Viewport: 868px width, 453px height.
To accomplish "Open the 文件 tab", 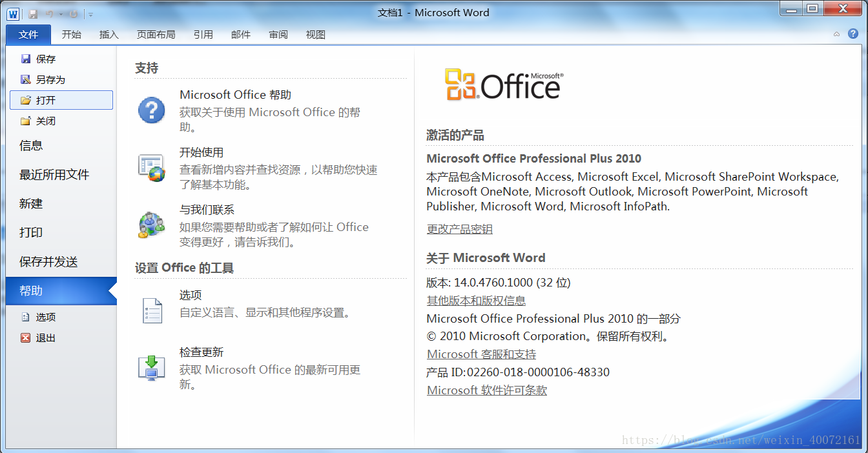I will coord(28,35).
